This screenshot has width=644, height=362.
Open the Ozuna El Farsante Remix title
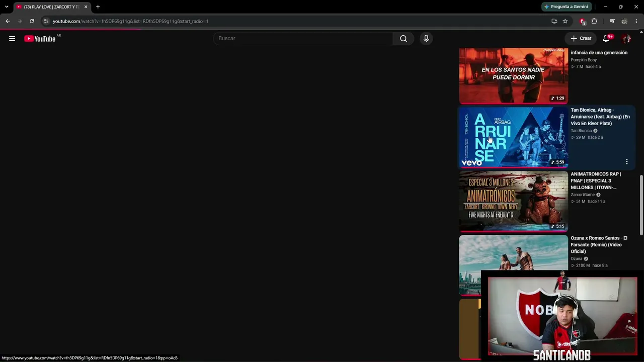click(599, 245)
